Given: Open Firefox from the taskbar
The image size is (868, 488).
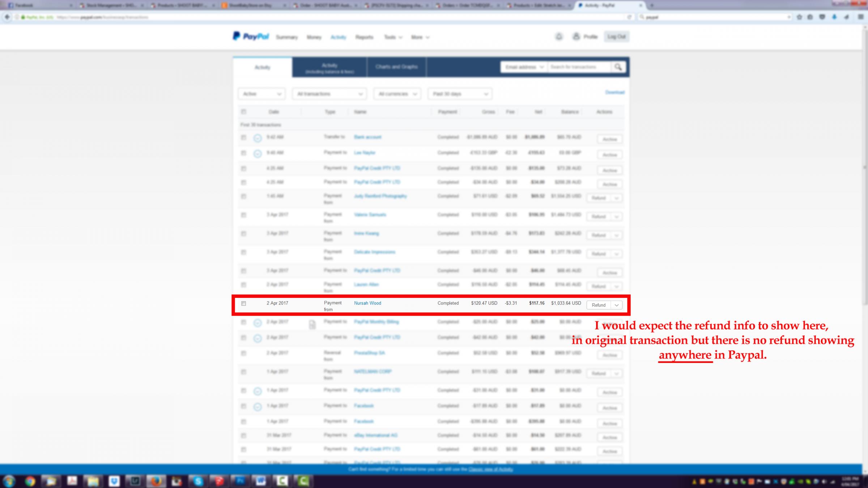Looking at the screenshot, I should (156, 481).
